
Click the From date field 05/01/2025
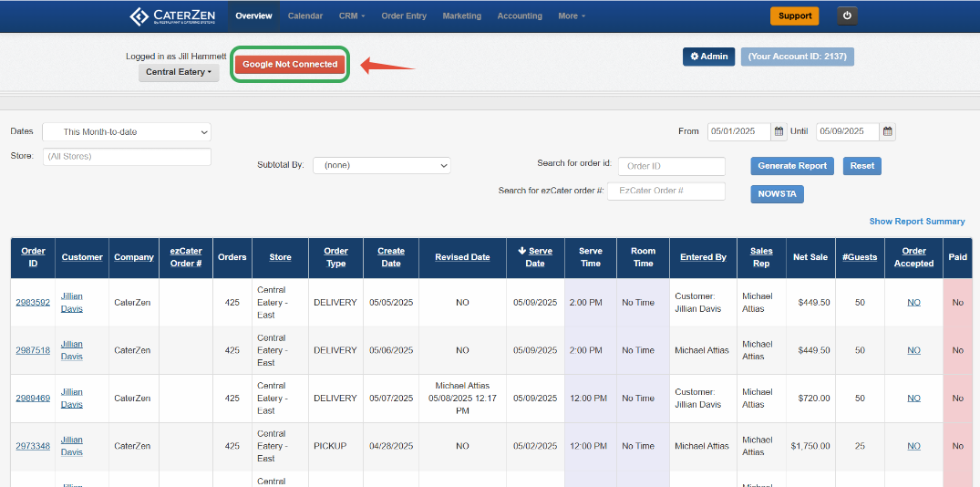pyautogui.click(x=739, y=131)
